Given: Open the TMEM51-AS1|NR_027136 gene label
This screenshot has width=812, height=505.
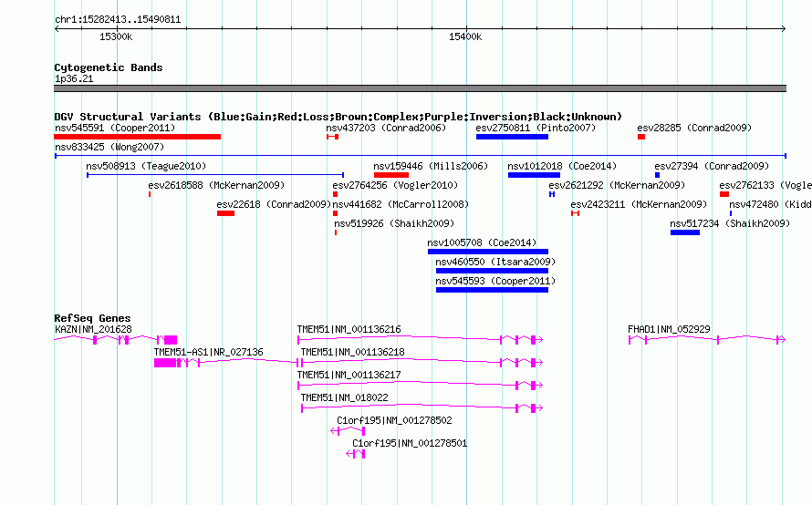Looking at the screenshot, I should pyautogui.click(x=208, y=352).
